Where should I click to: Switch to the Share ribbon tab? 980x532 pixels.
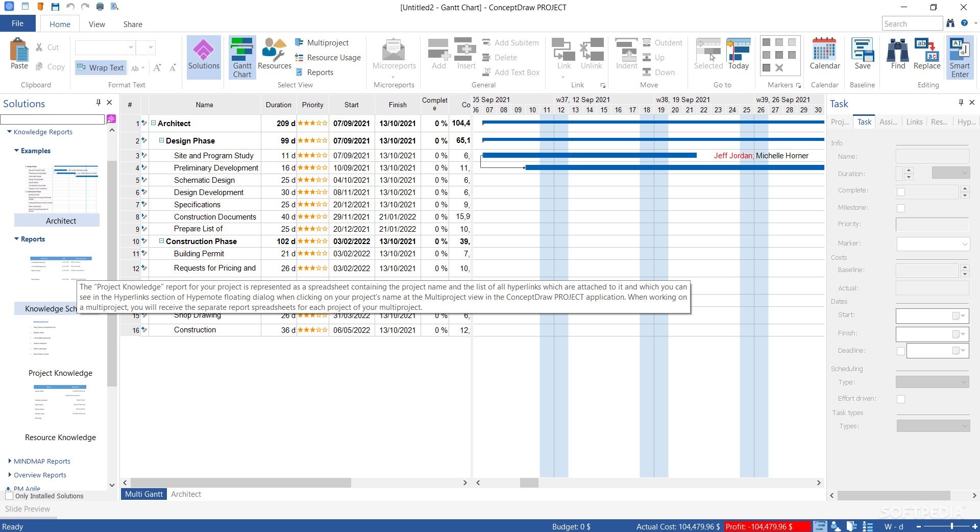pyautogui.click(x=133, y=25)
